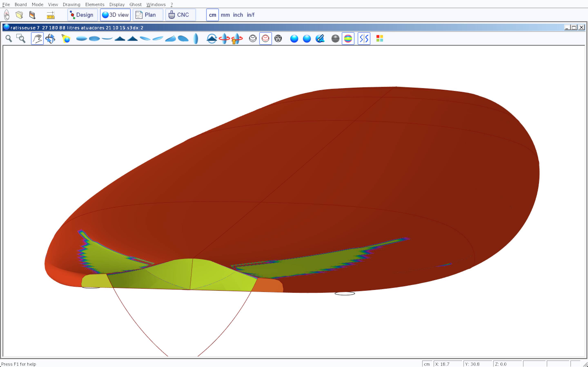The height and width of the screenshot is (367, 588).
Task: Open the four-color palette squares
Action: (x=380, y=39)
